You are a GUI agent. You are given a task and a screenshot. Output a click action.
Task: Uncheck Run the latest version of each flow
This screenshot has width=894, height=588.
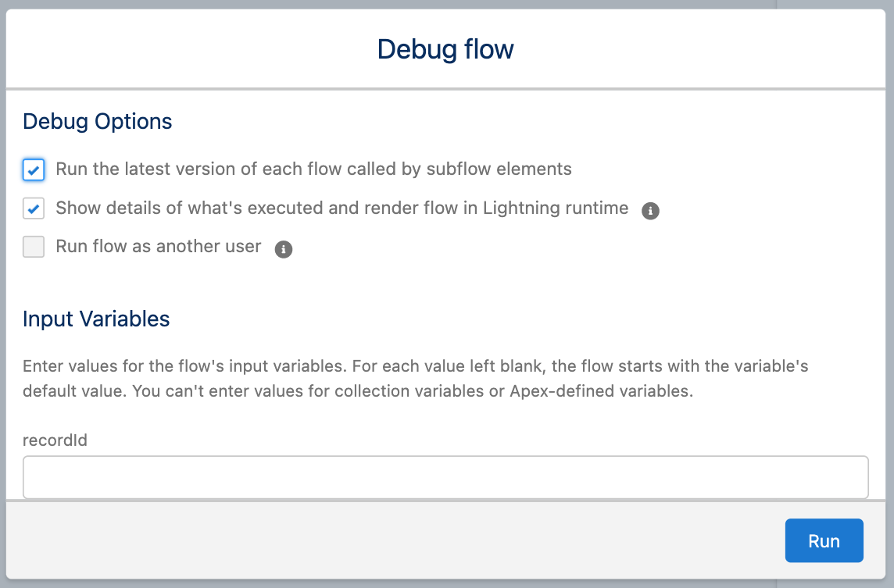34,169
